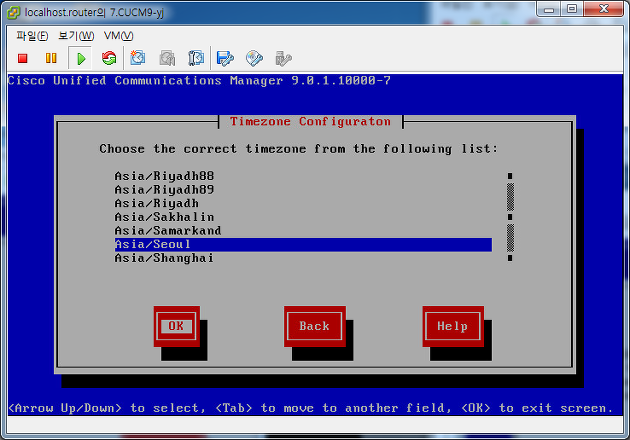Open the Help button in the dialog

pos(453,326)
